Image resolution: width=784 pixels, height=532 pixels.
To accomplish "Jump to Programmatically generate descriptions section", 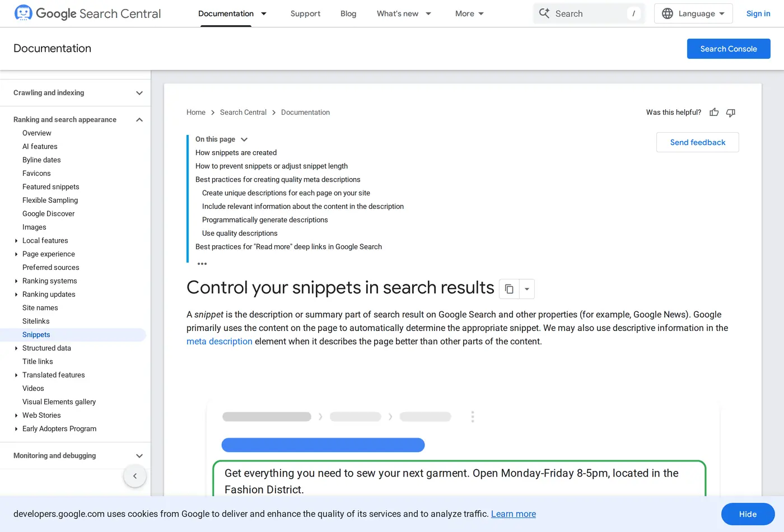I will click(x=265, y=220).
